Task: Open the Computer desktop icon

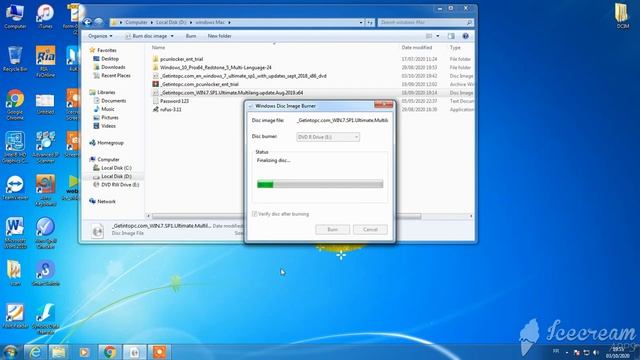Action: (x=15, y=16)
